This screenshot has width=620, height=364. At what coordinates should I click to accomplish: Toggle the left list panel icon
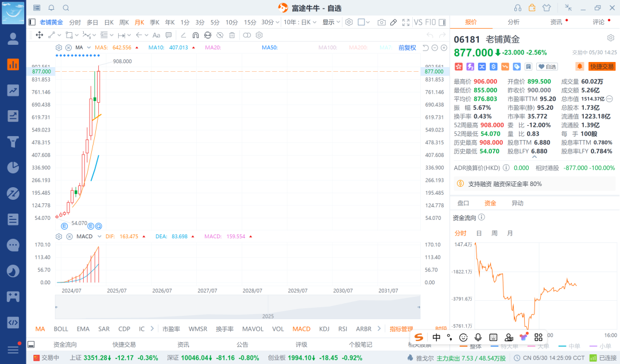point(32,22)
